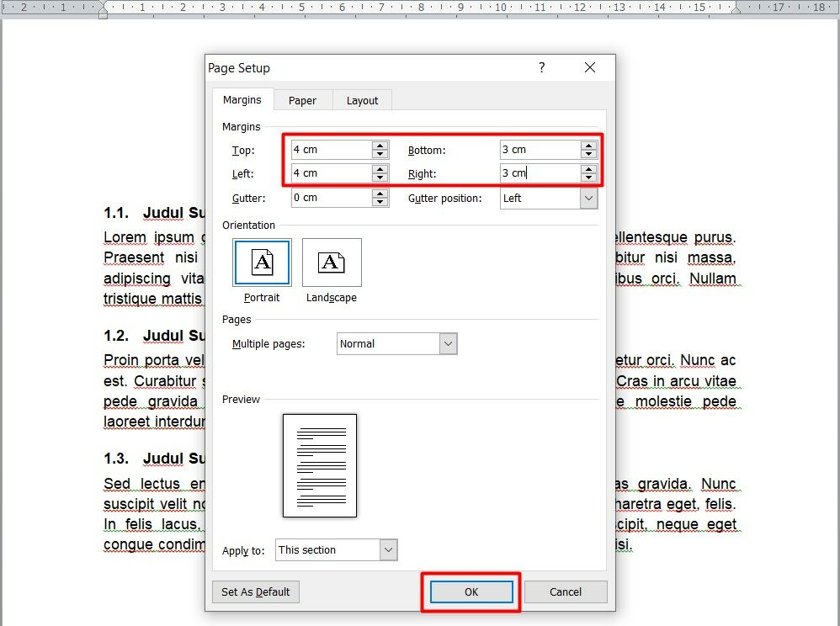
Task: Close the Page Setup dialog
Action: tap(590, 68)
